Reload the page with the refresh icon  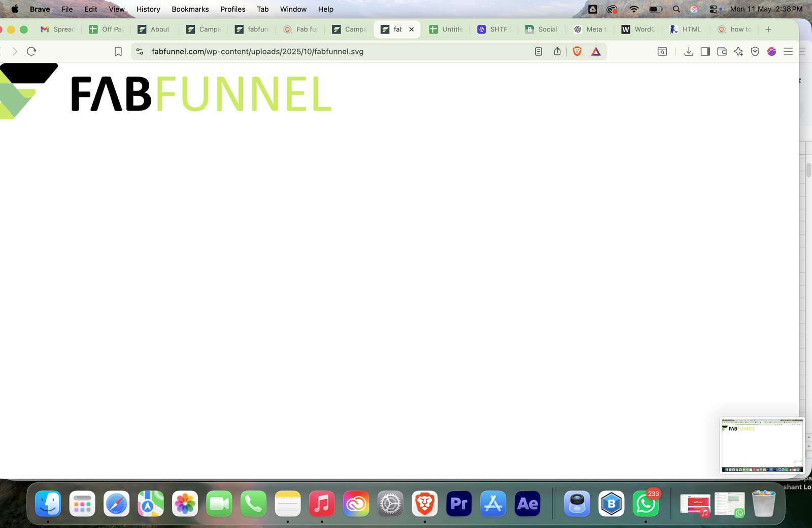tap(31, 51)
